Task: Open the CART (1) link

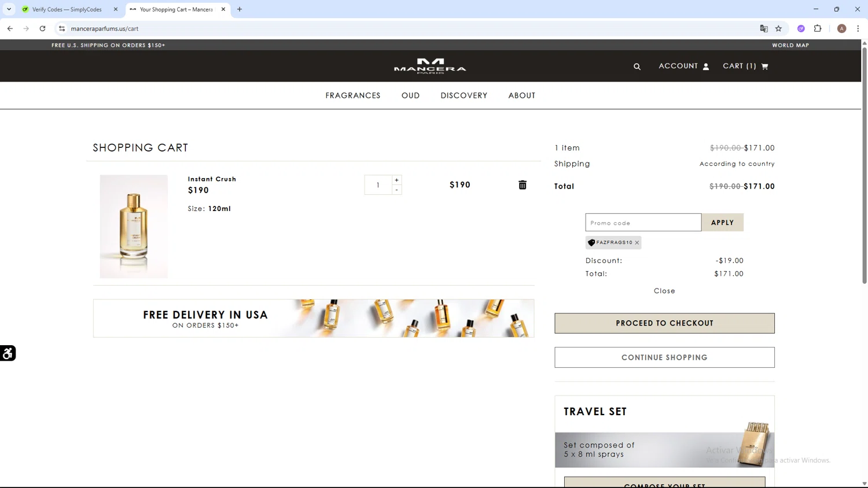Action: (x=745, y=66)
